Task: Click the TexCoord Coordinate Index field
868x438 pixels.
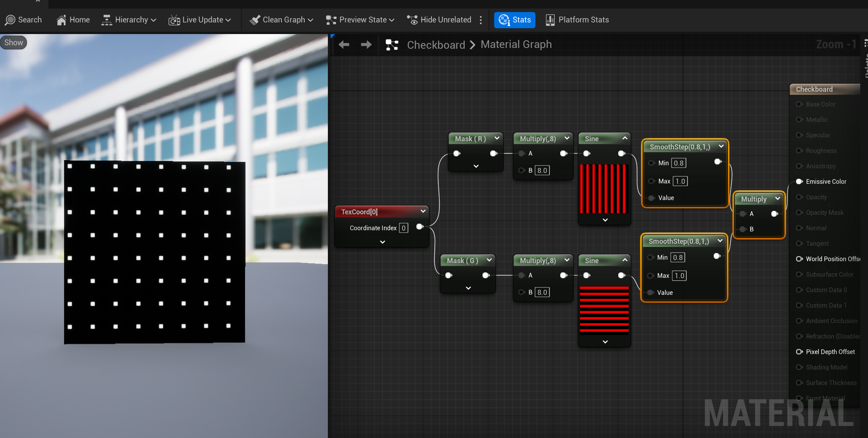Action: pos(403,228)
